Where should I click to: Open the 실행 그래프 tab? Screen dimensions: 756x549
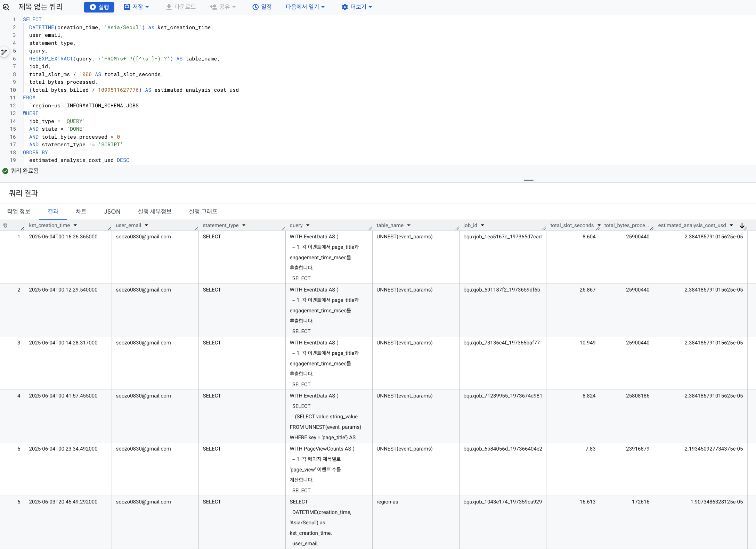point(203,211)
